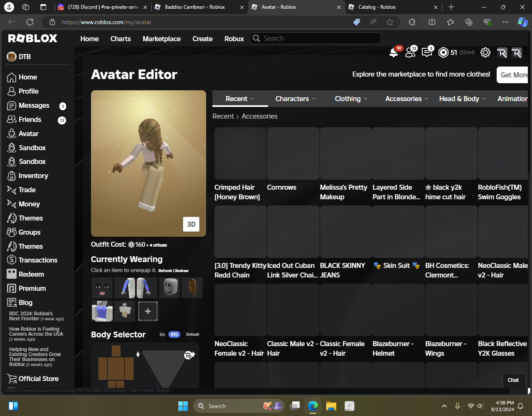Refresh the browser page
Image resolution: width=532 pixels, height=416 pixels.
[x=30, y=22]
